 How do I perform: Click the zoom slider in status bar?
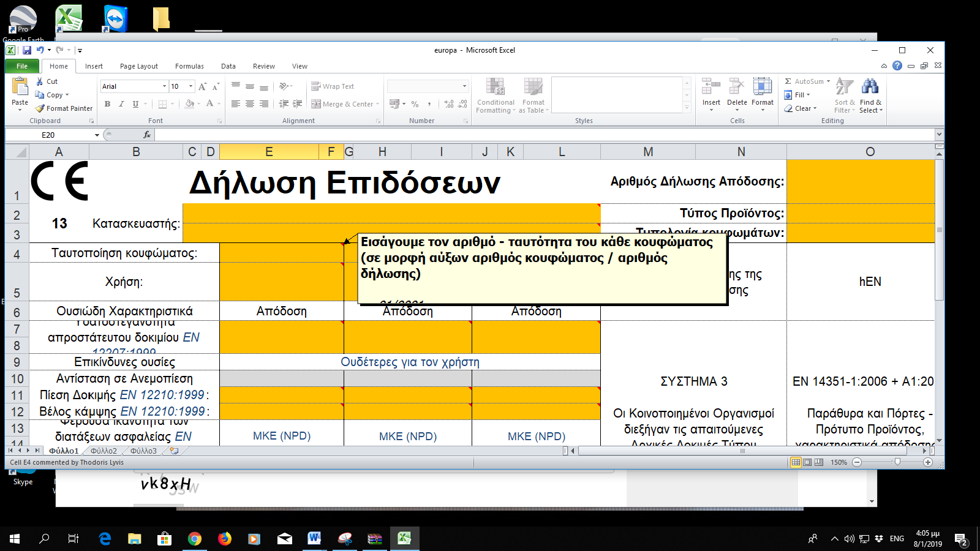[x=897, y=462]
